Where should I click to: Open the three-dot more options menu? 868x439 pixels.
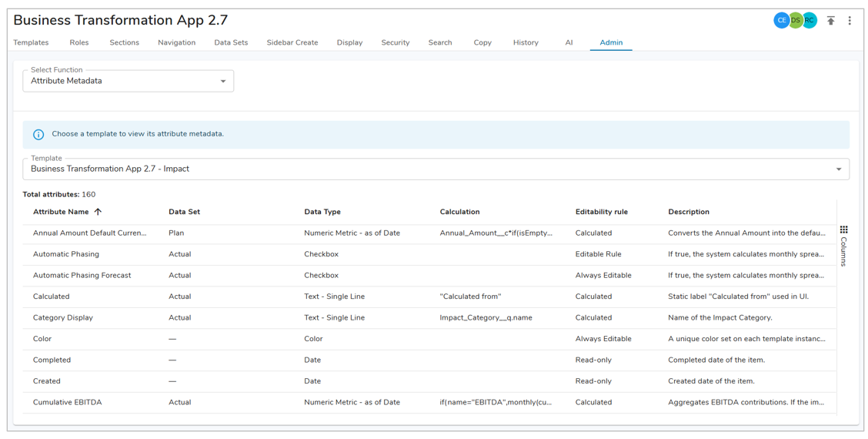[x=850, y=21]
